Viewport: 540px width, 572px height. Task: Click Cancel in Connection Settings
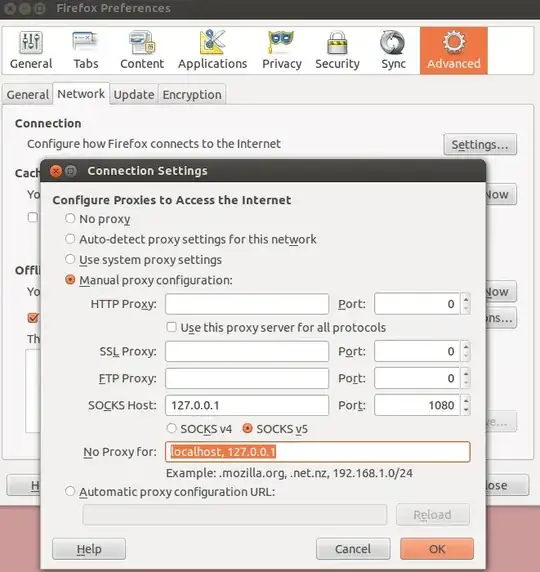[x=353, y=549]
